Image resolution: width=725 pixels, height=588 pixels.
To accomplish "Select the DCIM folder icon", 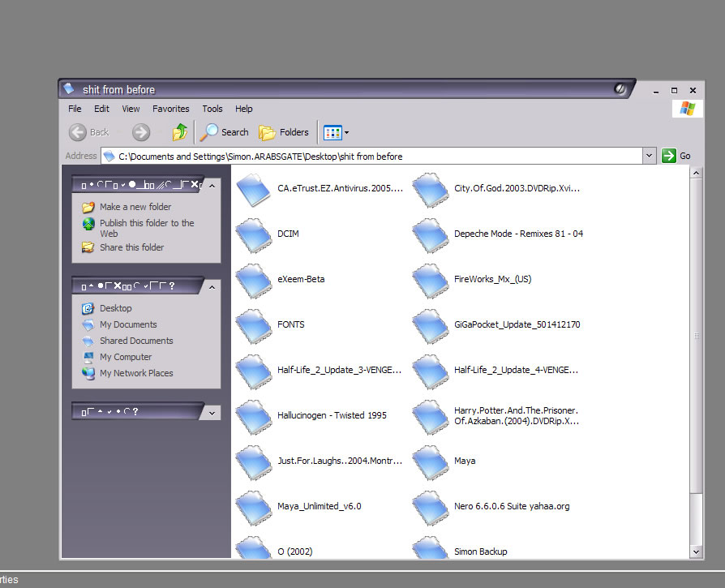I will point(252,236).
